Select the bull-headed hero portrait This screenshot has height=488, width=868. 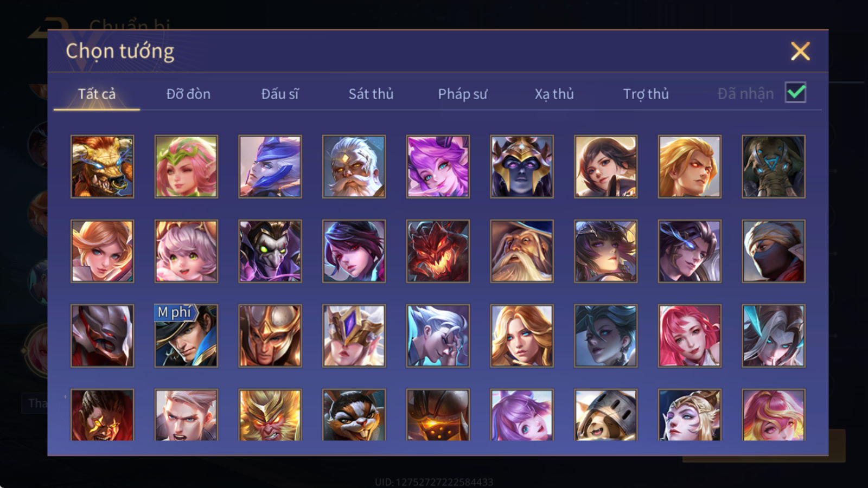pos(103,166)
